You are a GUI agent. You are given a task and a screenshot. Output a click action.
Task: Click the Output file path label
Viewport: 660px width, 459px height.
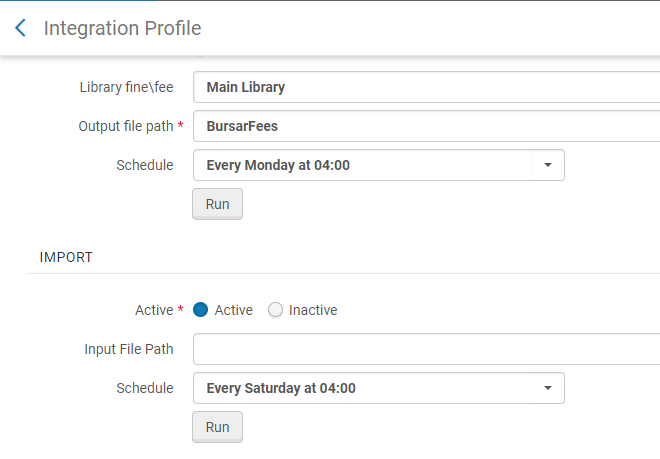[x=126, y=126]
